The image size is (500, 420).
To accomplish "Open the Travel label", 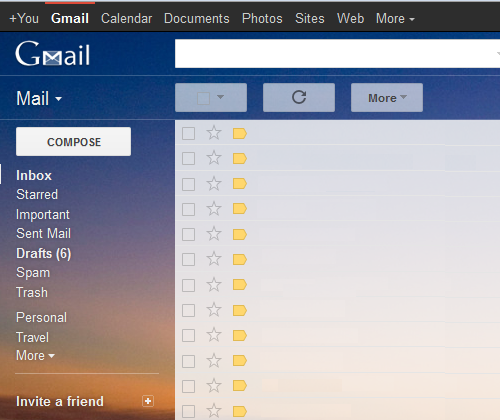I will 32,337.
